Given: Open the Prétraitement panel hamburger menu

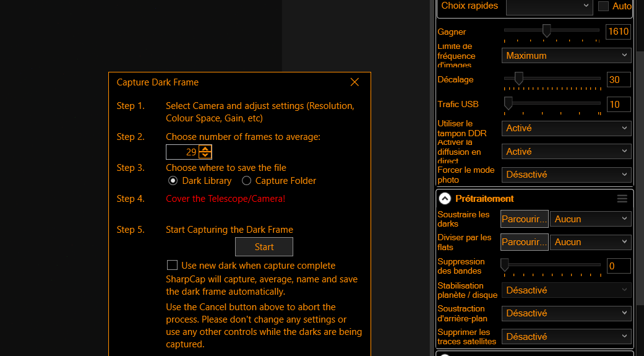Looking at the screenshot, I should point(622,199).
